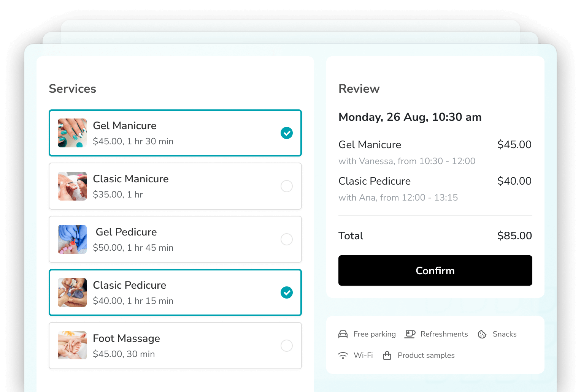Open the Foot Massage thumbnail image
The width and height of the screenshot is (581, 392).
[72, 346]
